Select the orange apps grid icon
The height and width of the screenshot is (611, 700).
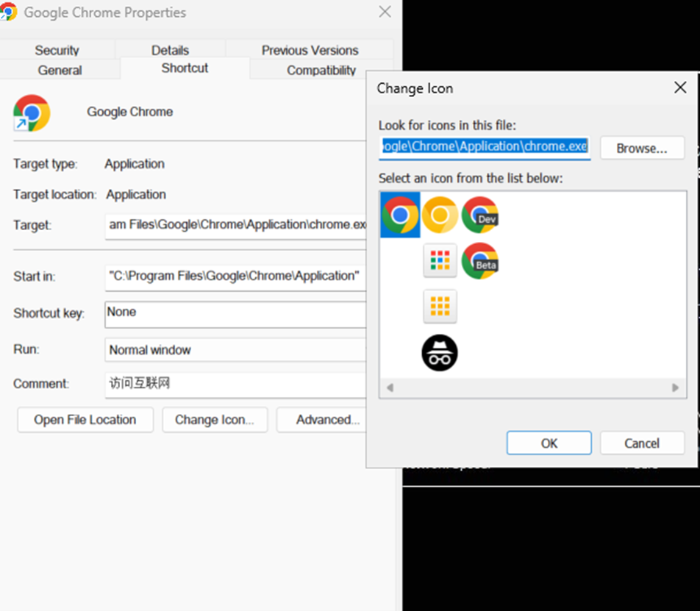pyautogui.click(x=440, y=307)
